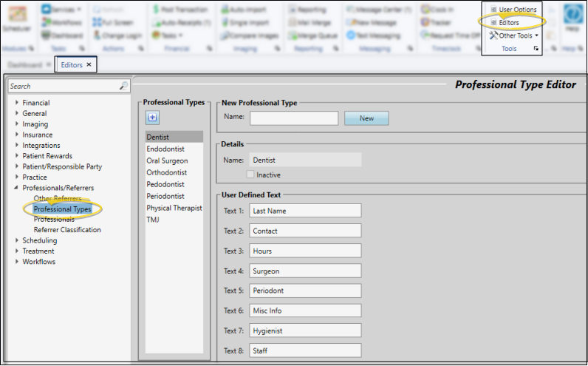
Task: Expand the Scheduling tree node
Action: [16, 240]
